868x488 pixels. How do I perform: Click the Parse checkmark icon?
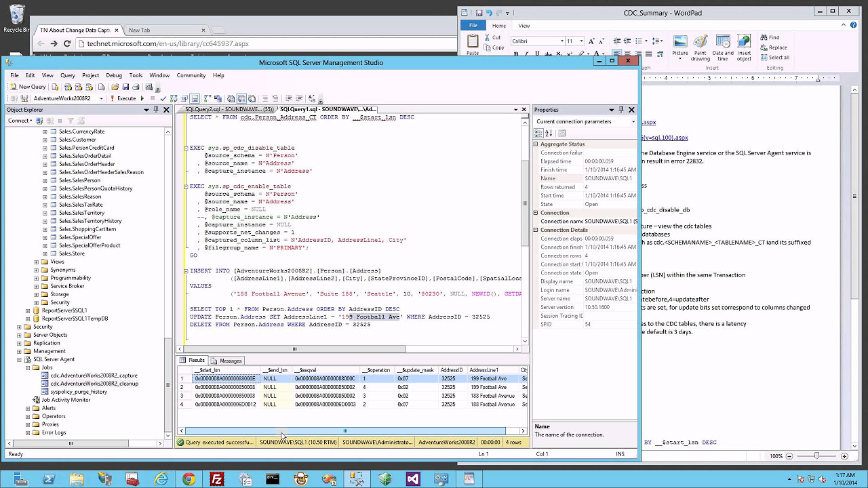point(163,98)
